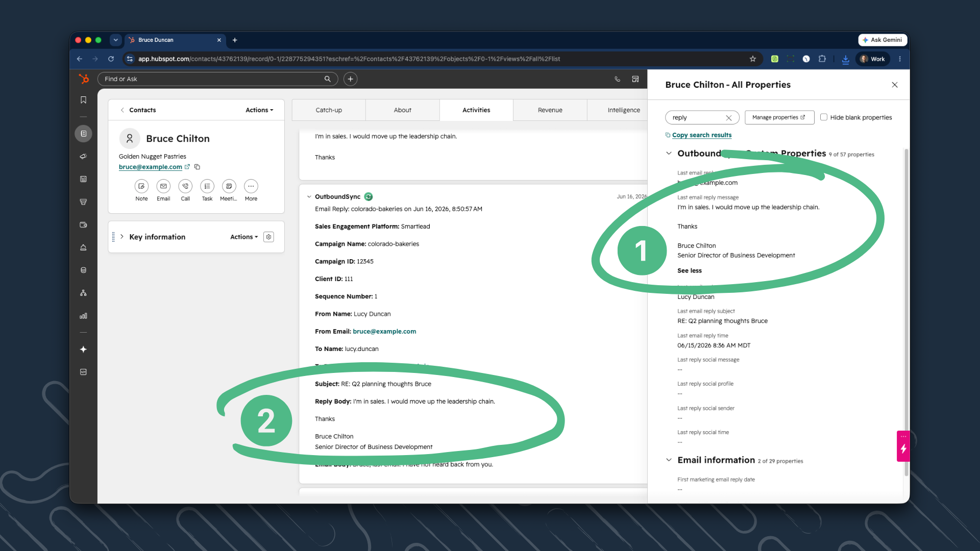Open the browser extensions puzzle icon
The width and height of the screenshot is (980, 551).
tap(822, 59)
